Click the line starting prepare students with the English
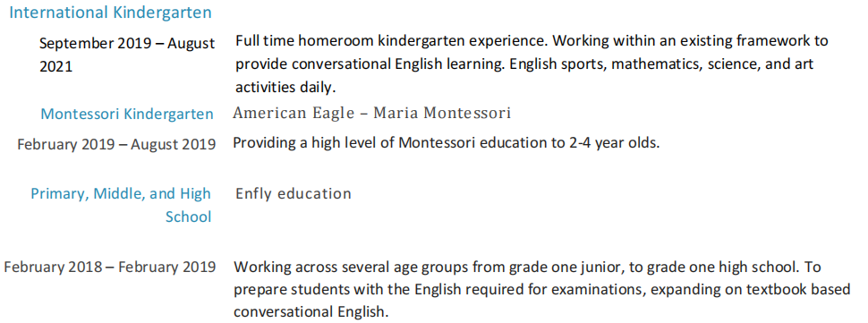Image resolution: width=868 pixels, height=323 pixels. [542, 289]
